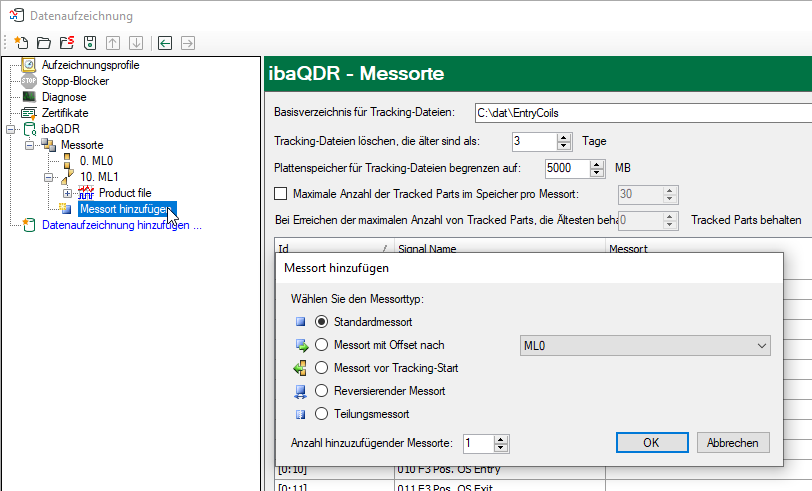Click the Stopp-Blocker stop sign icon

(29, 81)
